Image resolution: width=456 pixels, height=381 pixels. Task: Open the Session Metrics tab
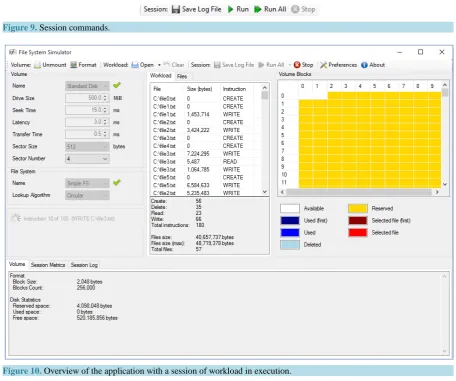coord(48,265)
